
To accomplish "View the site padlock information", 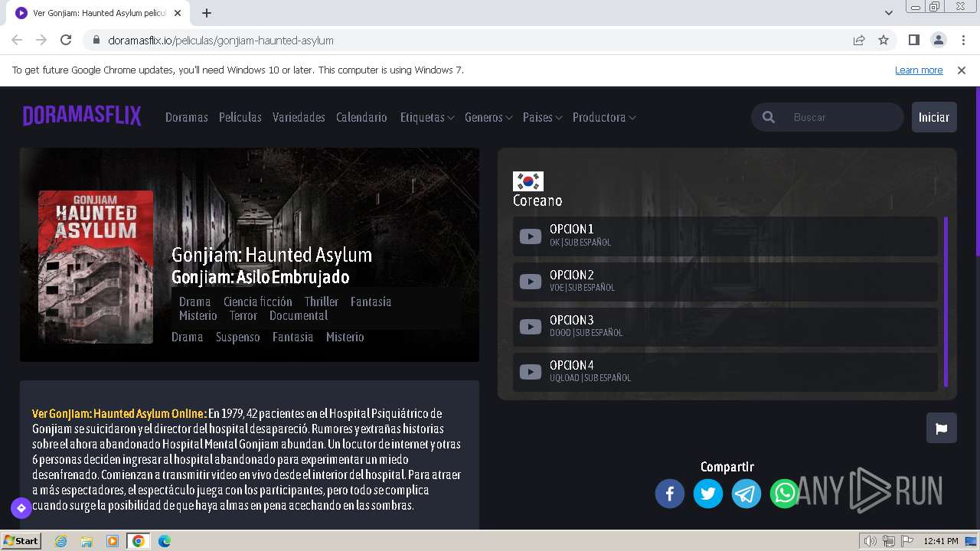I will (x=96, y=40).
